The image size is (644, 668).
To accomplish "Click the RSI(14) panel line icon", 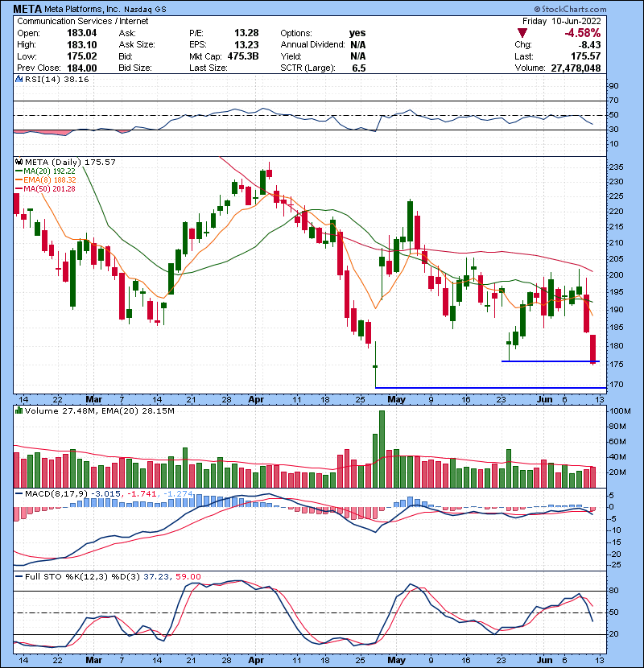I will click(19, 79).
